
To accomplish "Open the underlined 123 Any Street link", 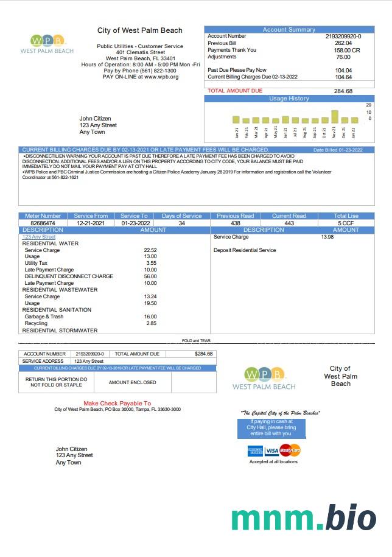I will click(39, 237).
